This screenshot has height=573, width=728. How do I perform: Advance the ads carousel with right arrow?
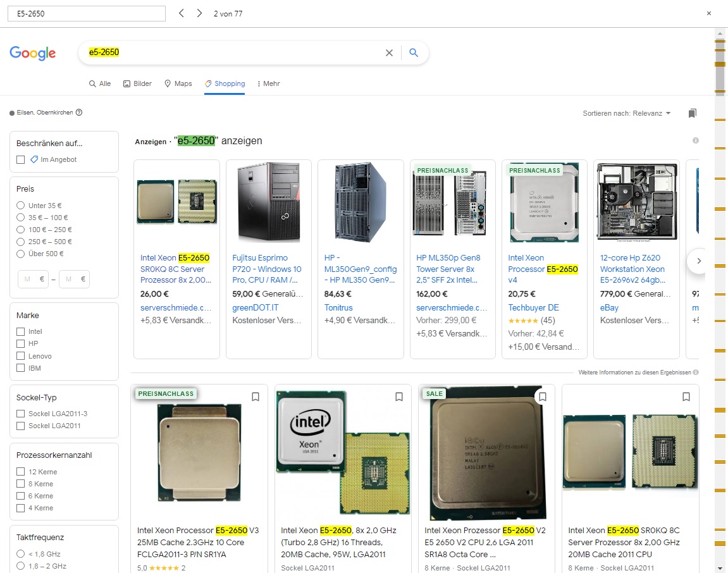(x=698, y=261)
